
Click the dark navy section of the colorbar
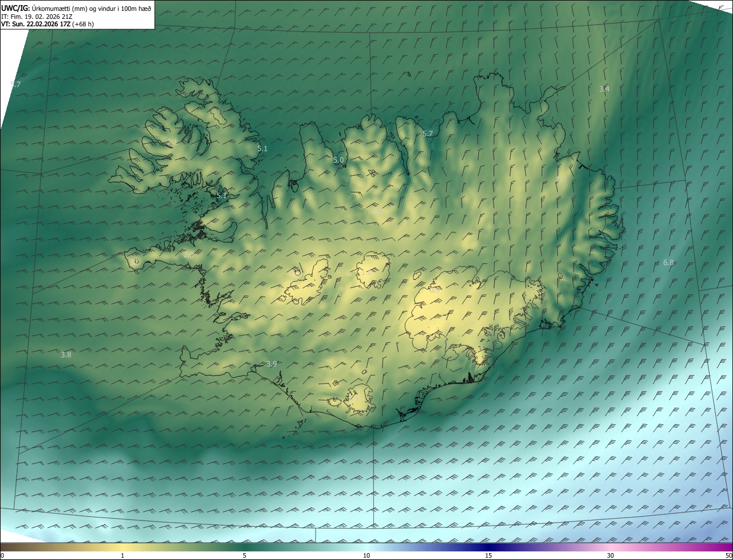(488, 547)
